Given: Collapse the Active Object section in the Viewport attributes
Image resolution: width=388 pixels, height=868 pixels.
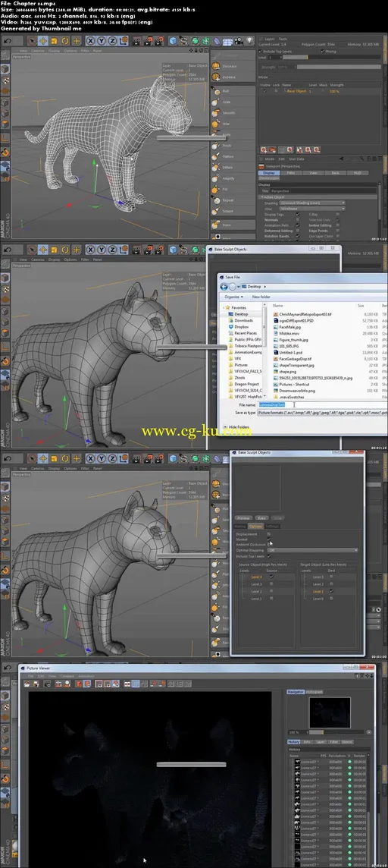Looking at the screenshot, I should pos(263,197).
